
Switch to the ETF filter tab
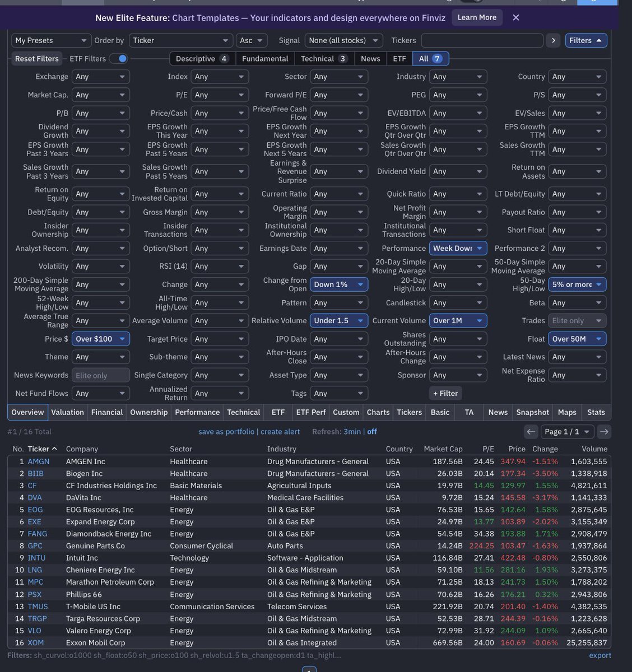399,58
